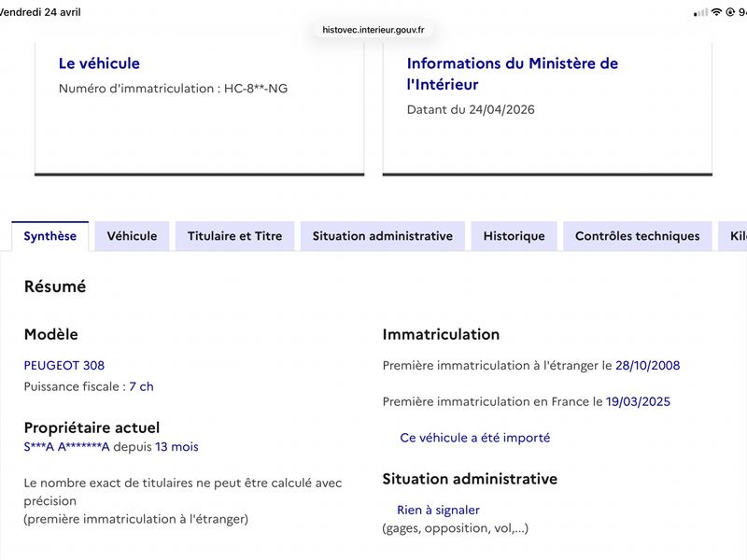The width and height of the screenshot is (747, 560).
Task: Click the Rien à signaler link
Action: click(x=438, y=510)
